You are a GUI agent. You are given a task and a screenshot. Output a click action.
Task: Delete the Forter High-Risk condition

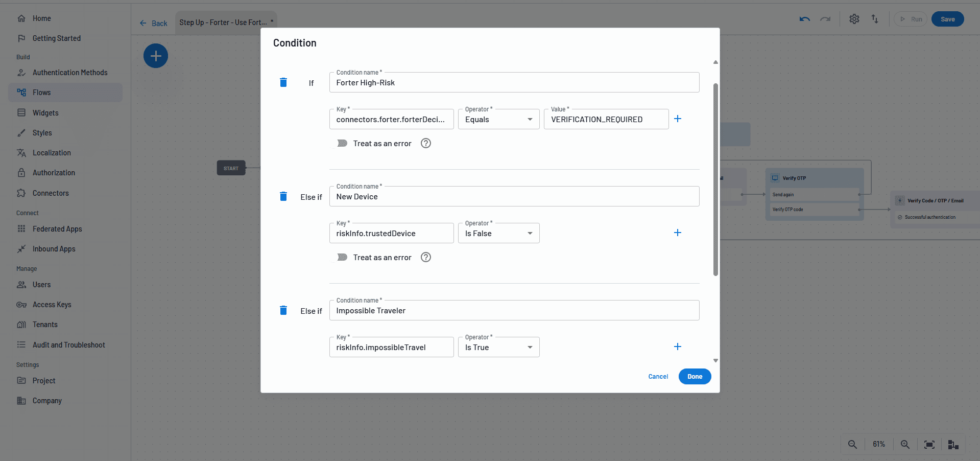pos(283,82)
